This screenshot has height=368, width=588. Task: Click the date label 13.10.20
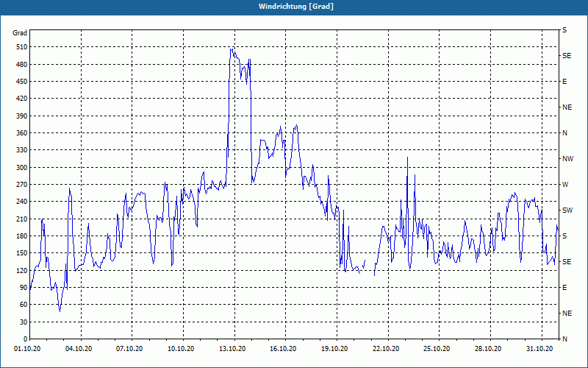[x=232, y=349]
